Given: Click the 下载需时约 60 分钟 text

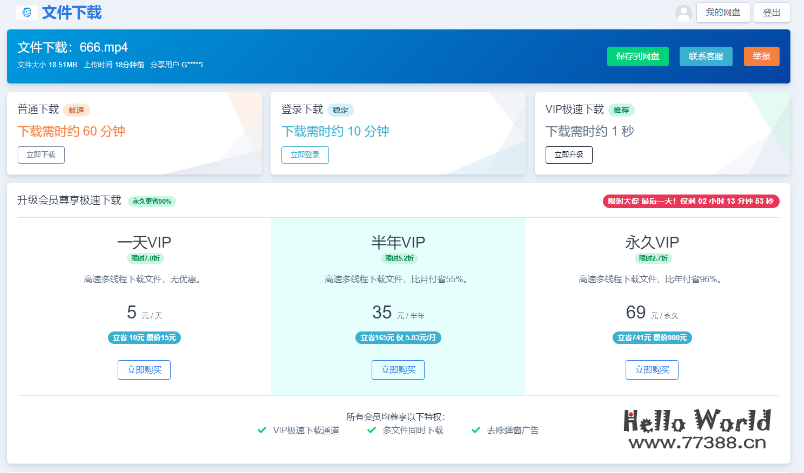Looking at the screenshot, I should coord(71,131).
